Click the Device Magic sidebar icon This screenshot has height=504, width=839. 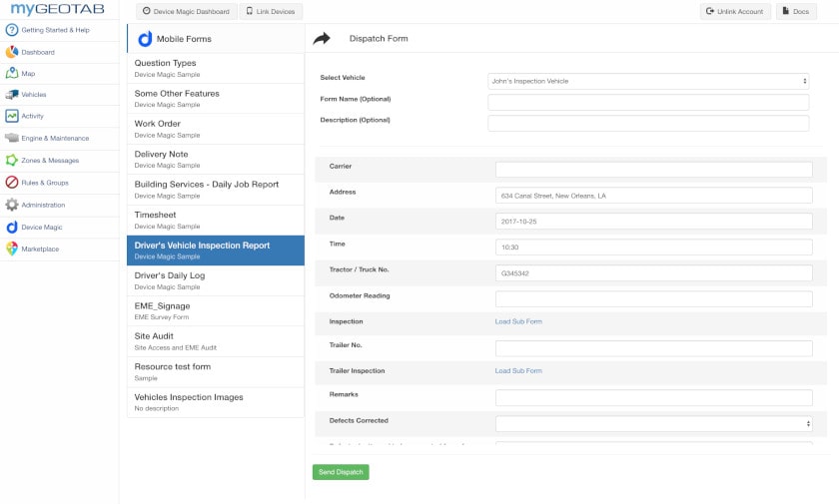(12, 228)
